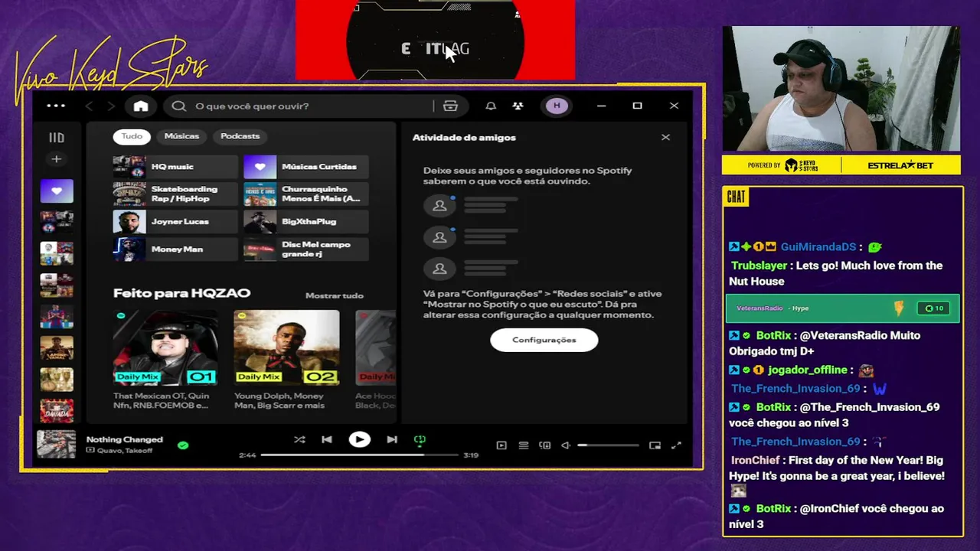Viewport: 980px width, 551px height.
Task: Click the search magnifier icon
Action: [x=179, y=106]
